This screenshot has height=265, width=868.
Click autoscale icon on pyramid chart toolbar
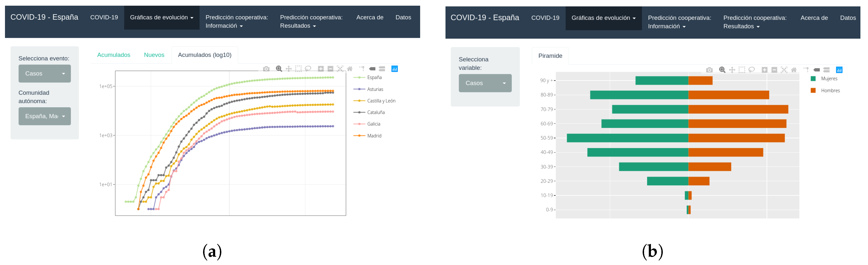pyautogui.click(x=784, y=70)
